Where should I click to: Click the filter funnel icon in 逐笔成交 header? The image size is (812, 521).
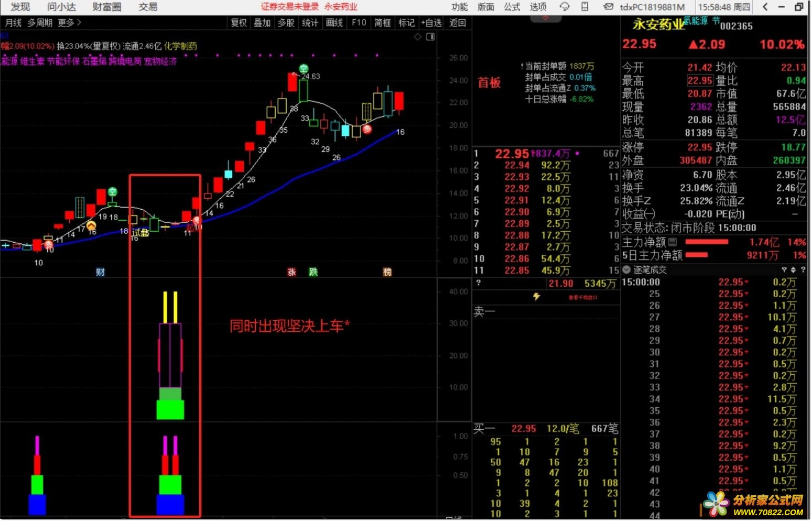[784, 270]
